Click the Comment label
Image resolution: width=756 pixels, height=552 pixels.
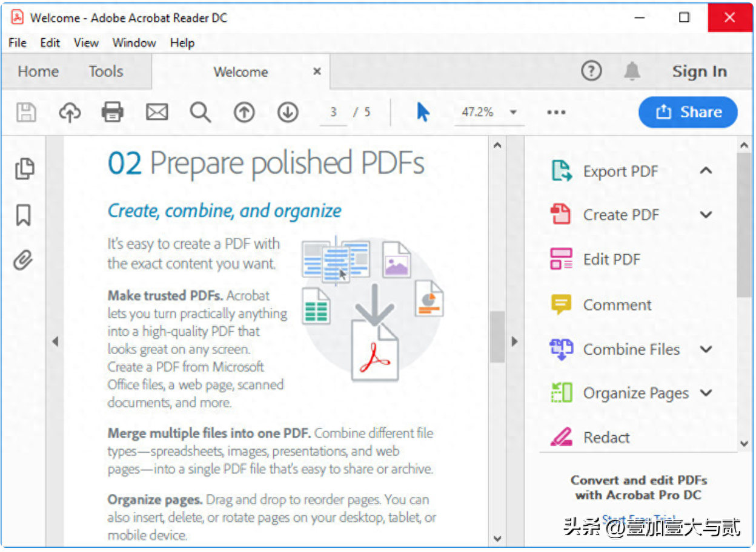[x=617, y=305]
